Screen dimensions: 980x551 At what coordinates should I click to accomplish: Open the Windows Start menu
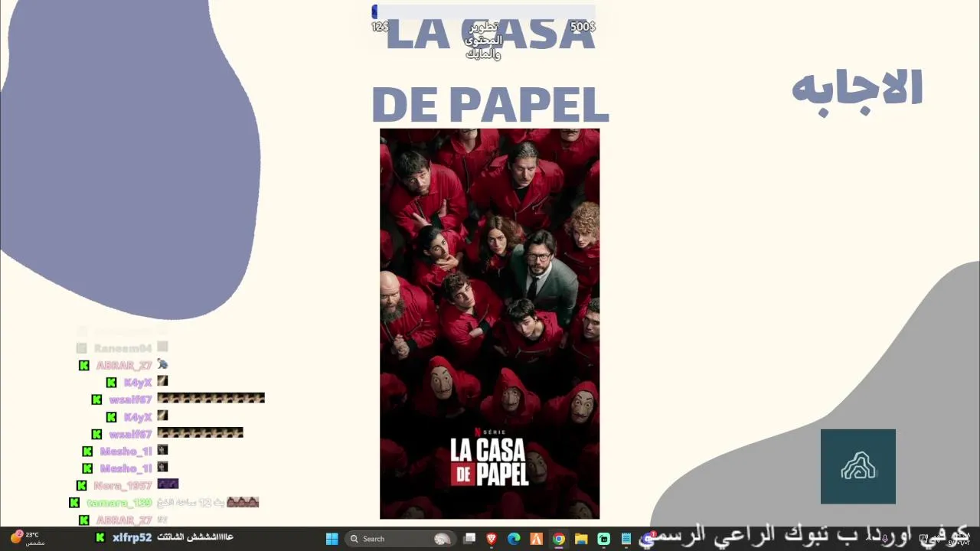pos(332,539)
